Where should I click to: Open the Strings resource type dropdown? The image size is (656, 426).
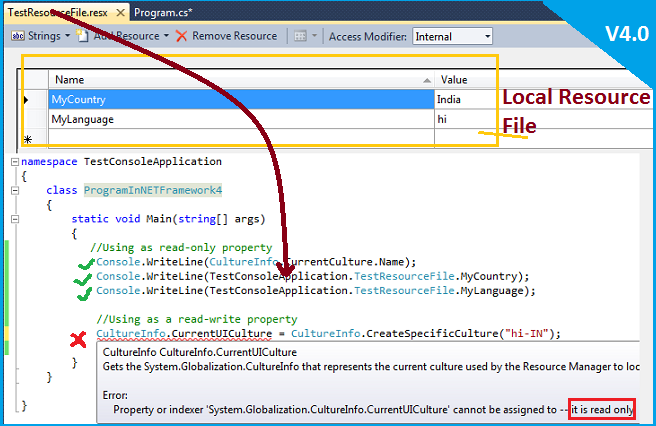click(42, 36)
